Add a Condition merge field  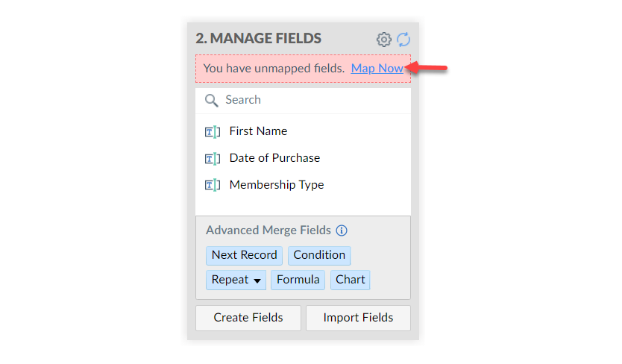click(x=319, y=255)
